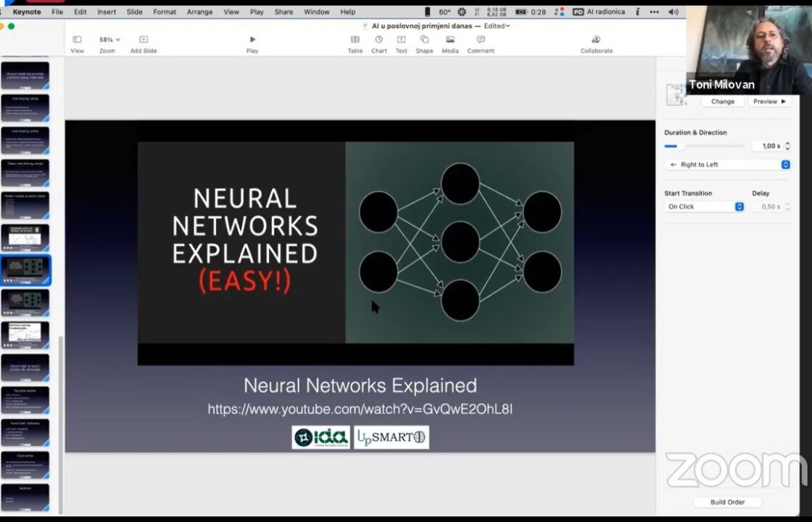The image size is (812, 522).
Task: Click the transition effect preview thumbnail icon
Action: point(676,95)
